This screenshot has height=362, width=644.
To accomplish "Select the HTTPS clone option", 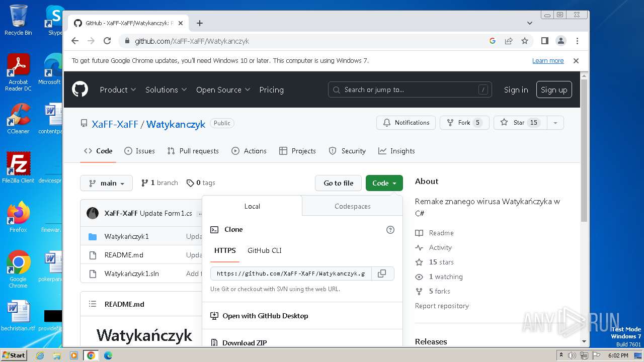I will tap(225, 250).
